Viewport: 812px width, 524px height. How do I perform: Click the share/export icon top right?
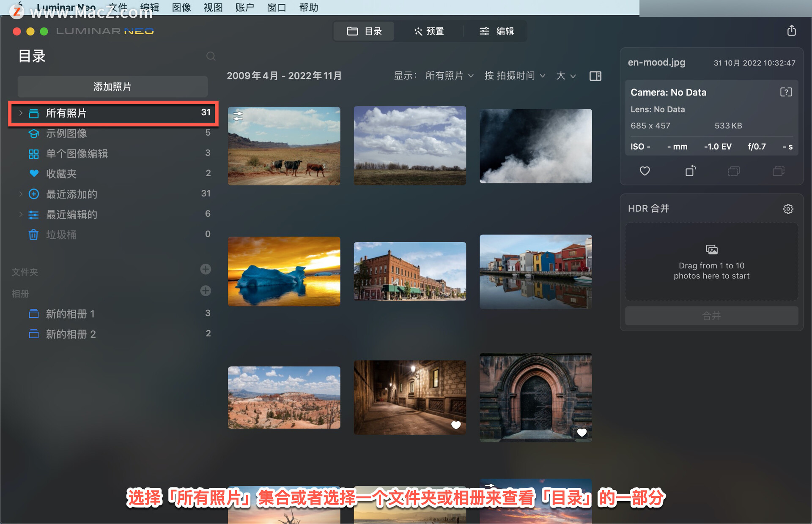[x=792, y=31]
